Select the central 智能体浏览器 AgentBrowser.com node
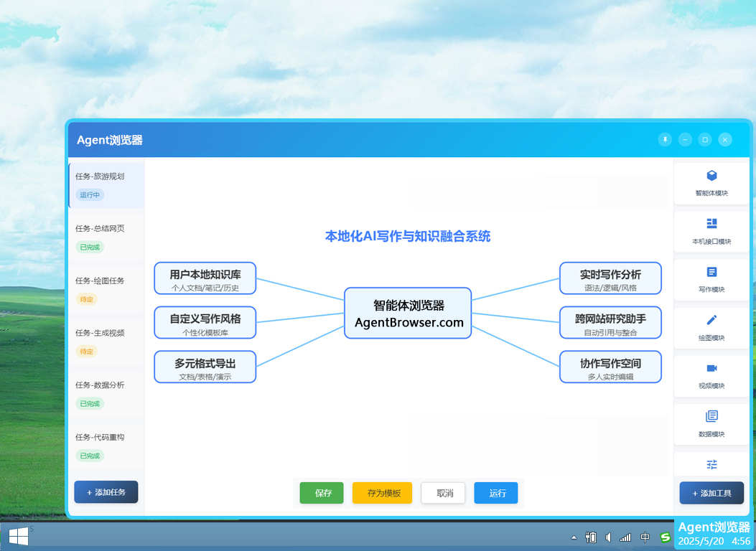The height and width of the screenshot is (551, 756). coord(408,313)
